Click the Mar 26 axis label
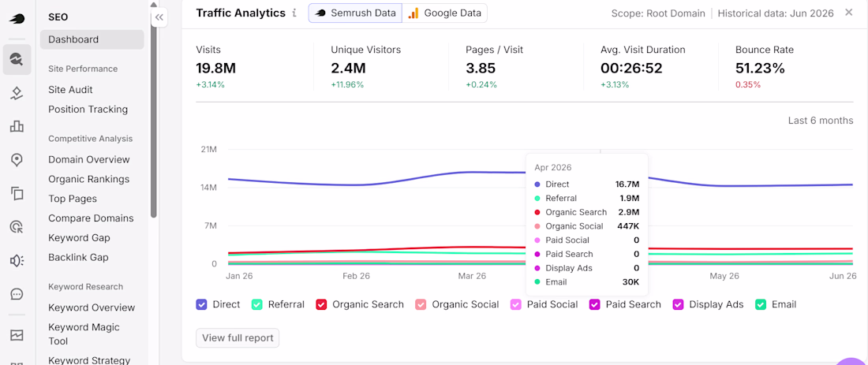The height and width of the screenshot is (365, 868). point(472,276)
